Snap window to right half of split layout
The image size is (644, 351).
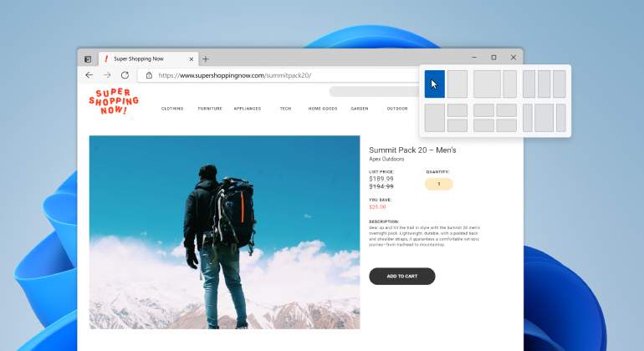click(x=457, y=84)
